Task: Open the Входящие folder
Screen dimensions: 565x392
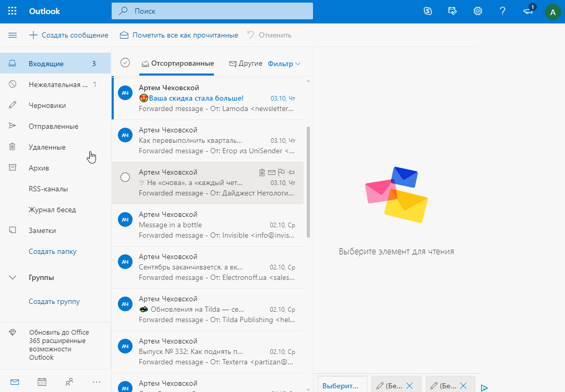Action: 55,64
